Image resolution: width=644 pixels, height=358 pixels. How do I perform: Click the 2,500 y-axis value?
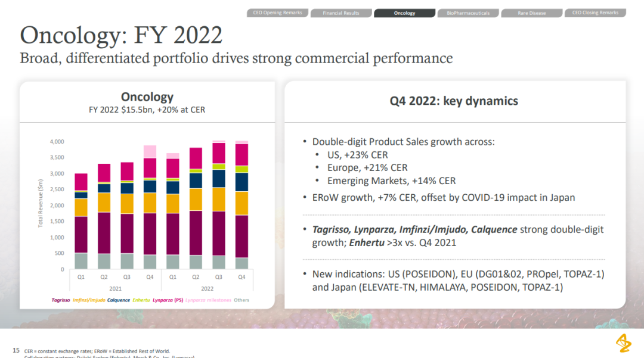click(x=57, y=189)
